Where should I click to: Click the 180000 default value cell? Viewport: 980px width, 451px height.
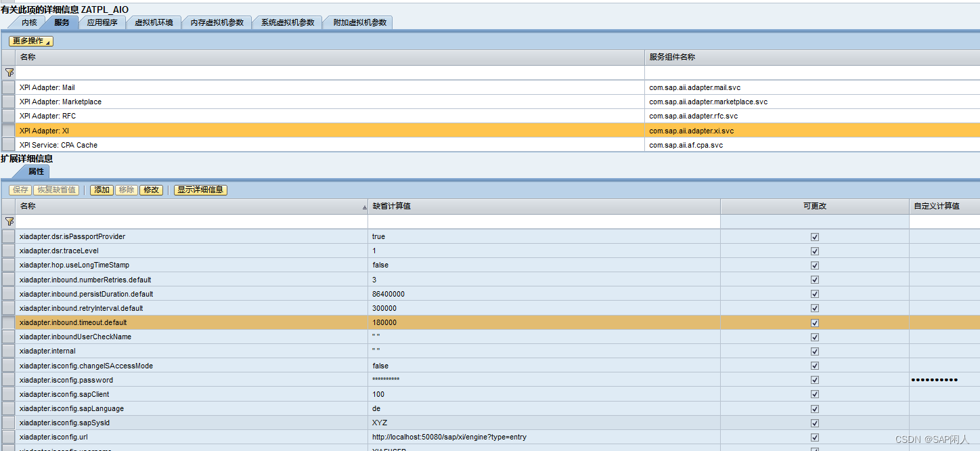(544, 323)
